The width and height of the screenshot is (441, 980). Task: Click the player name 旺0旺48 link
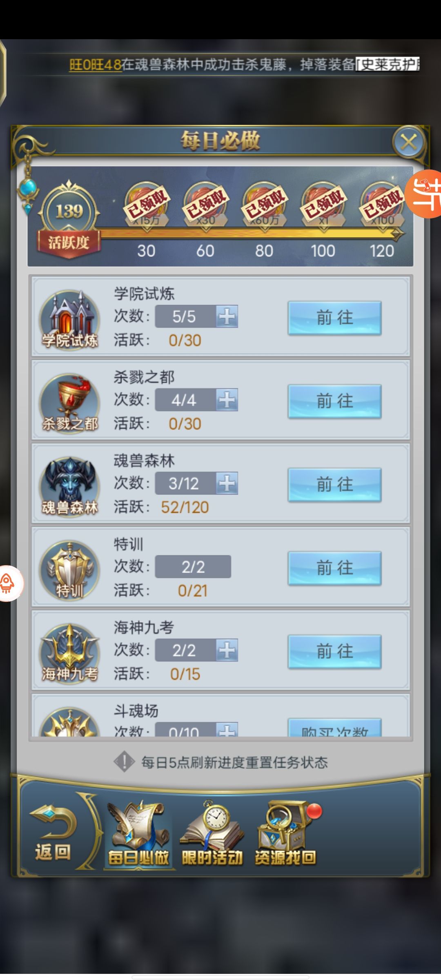(x=95, y=65)
